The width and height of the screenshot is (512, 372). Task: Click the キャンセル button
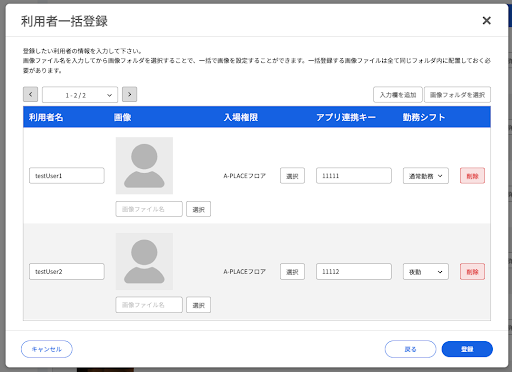(x=47, y=349)
